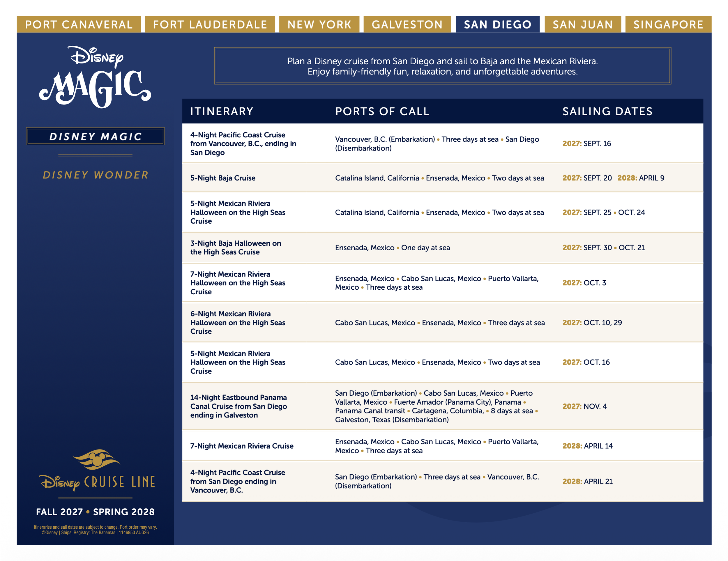Switch to the San Juan tab
The width and height of the screenshot is (728, 561).
583,24
